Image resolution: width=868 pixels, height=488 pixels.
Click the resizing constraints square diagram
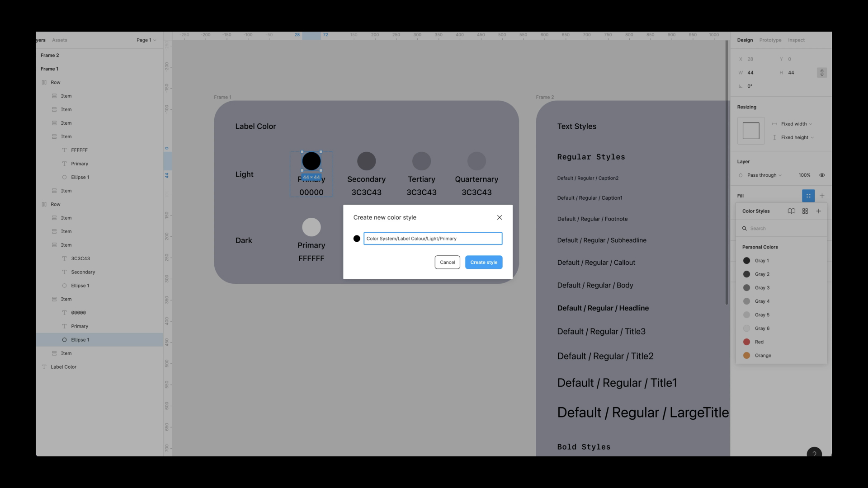click(750, 131)
